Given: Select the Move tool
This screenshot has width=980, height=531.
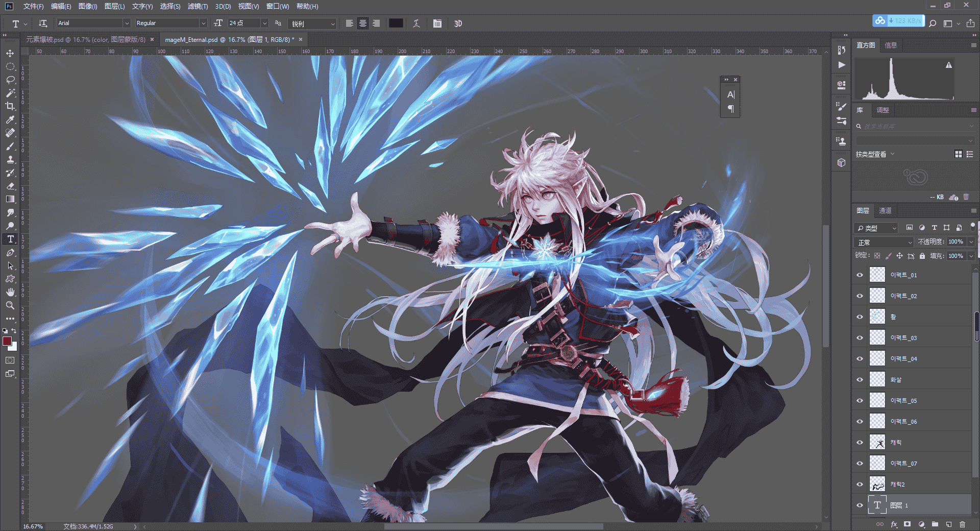Looking at the screenshot, I should [10, 53].
